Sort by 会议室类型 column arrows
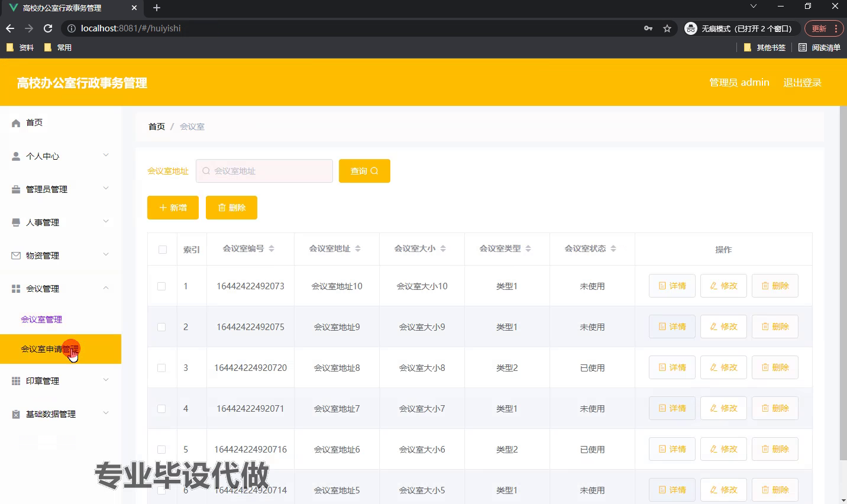The width and height of the screenshot is (847, 504). [x=528, y=248]
